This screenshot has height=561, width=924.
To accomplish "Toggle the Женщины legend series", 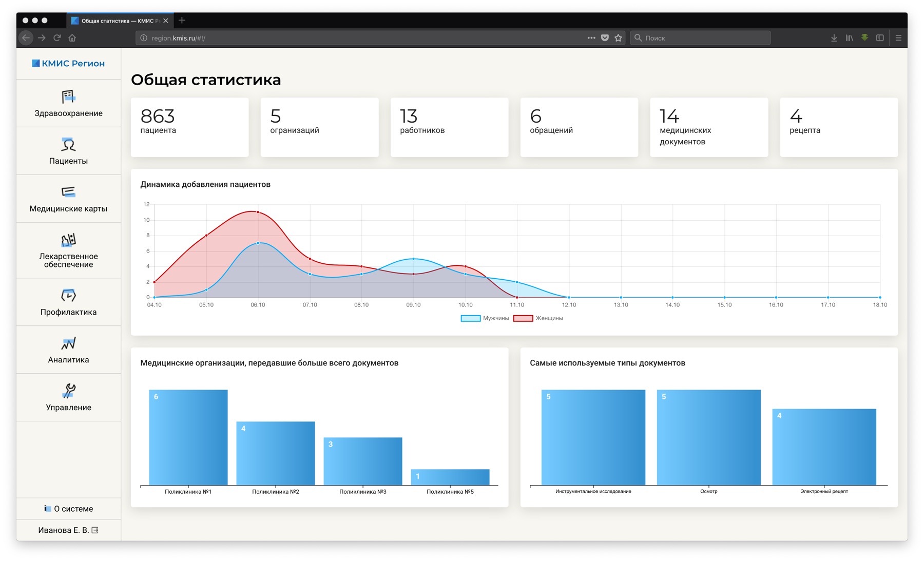I will [x=538, y=318].
